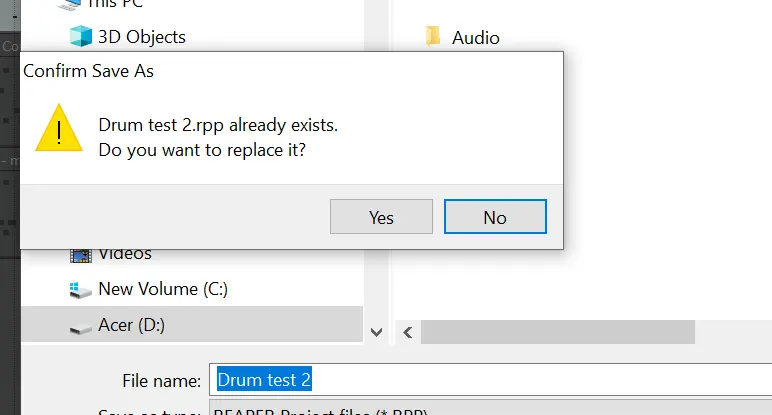Screen dimensions: 772x415
Task: Click the Acer (D:) drive icon
Action: click(81, 326)
